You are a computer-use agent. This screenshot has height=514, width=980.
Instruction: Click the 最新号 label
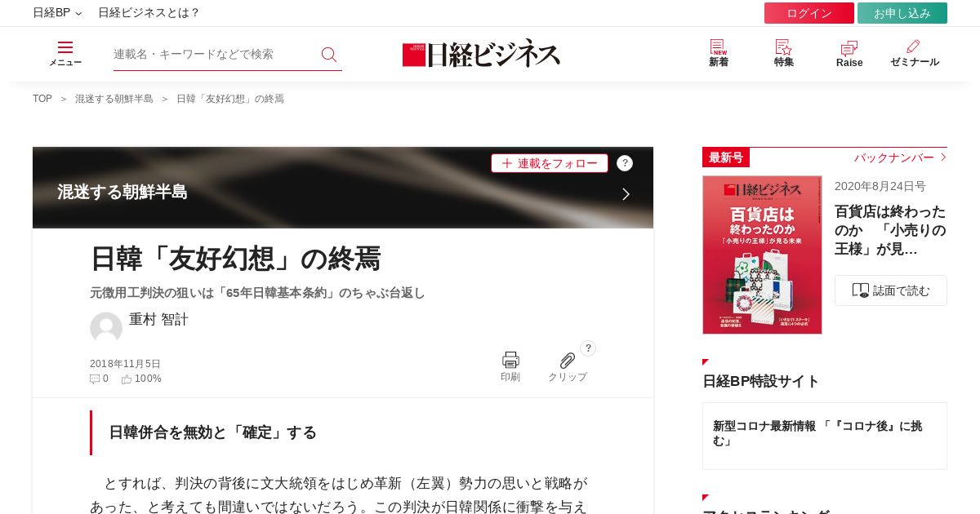726,157
